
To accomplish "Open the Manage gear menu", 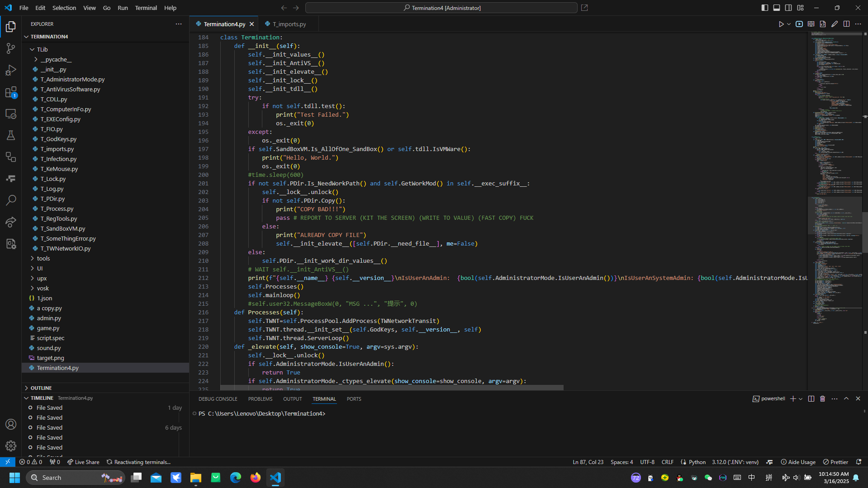I will (x=11, y=446).
